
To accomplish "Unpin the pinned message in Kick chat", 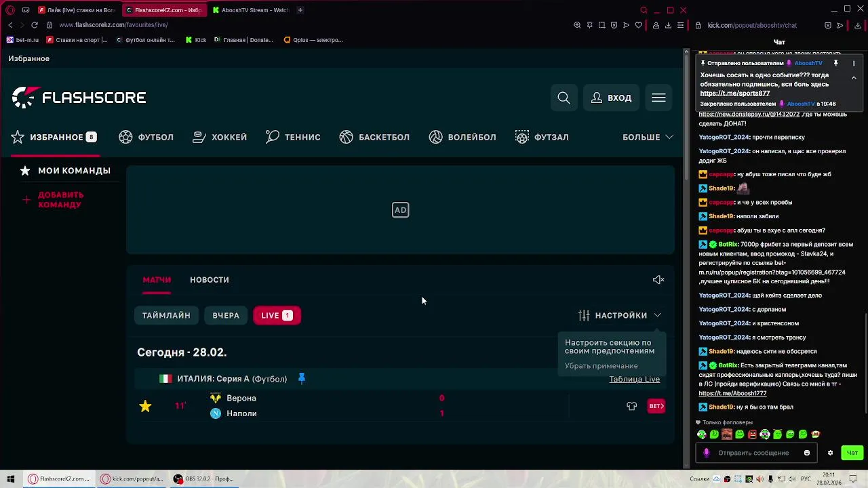I will click(x=835, y=63).
